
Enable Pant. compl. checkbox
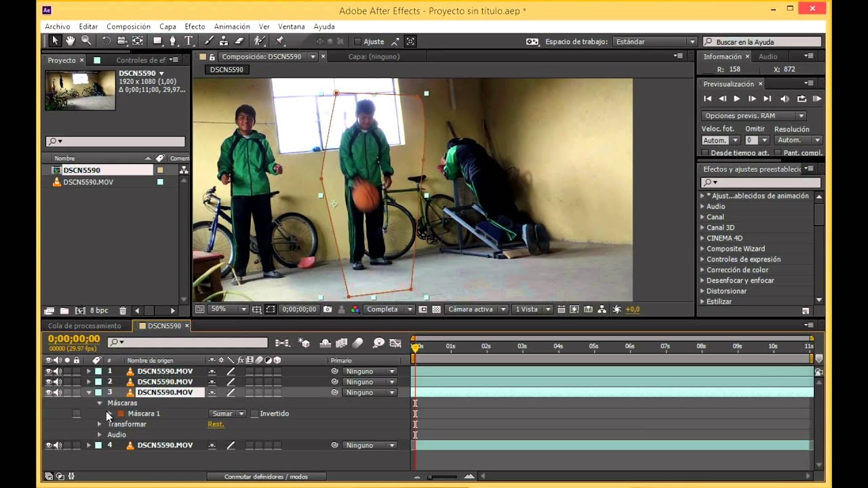[778, 152]
